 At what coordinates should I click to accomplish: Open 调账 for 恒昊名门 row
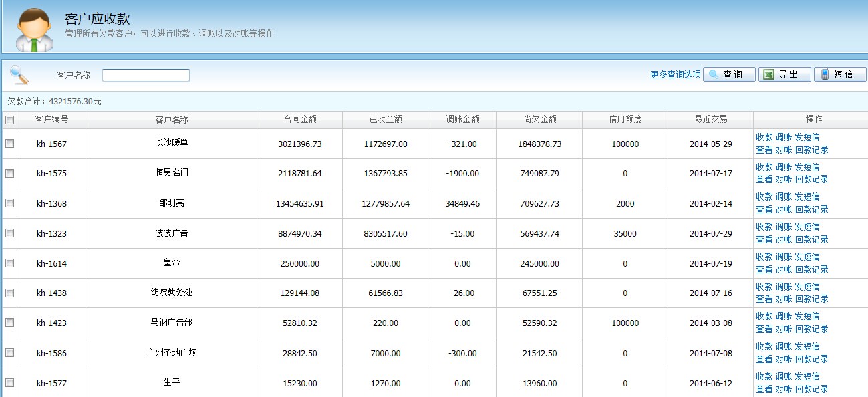point(783,167)
